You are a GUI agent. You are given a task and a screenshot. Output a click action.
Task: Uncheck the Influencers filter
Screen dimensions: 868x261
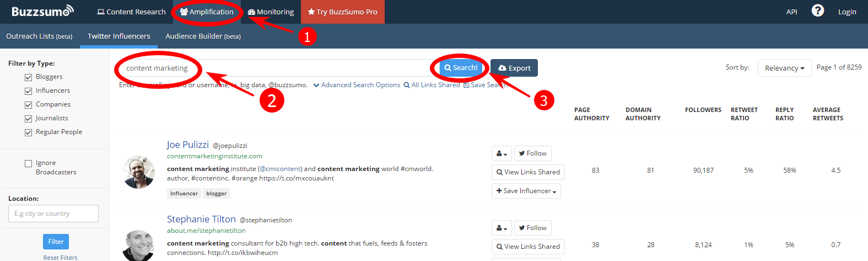point(28,91)
